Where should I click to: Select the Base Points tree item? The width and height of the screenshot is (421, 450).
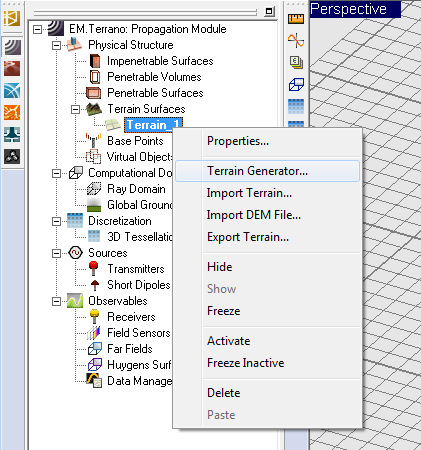[135, 141]
